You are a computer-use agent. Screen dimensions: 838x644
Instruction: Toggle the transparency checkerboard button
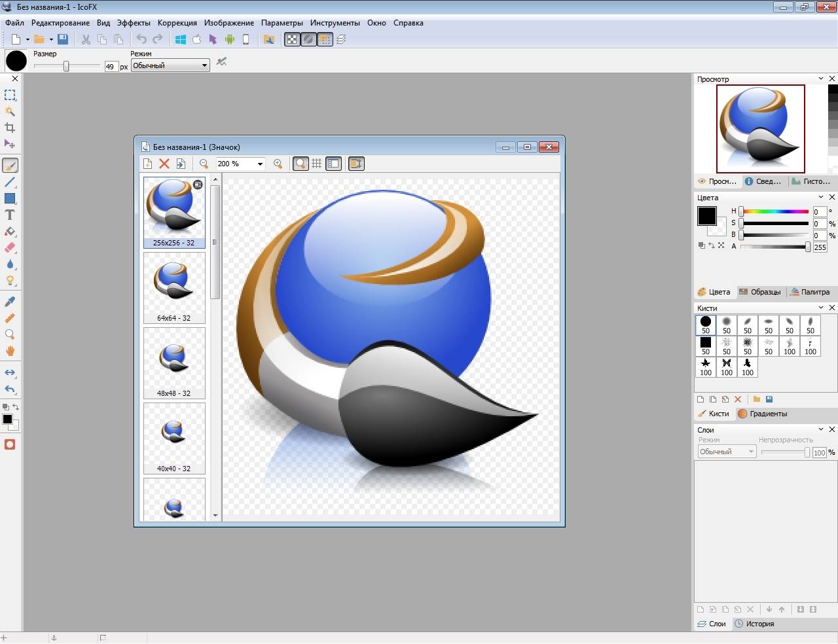pyautogui.click(x=292, y=39)
